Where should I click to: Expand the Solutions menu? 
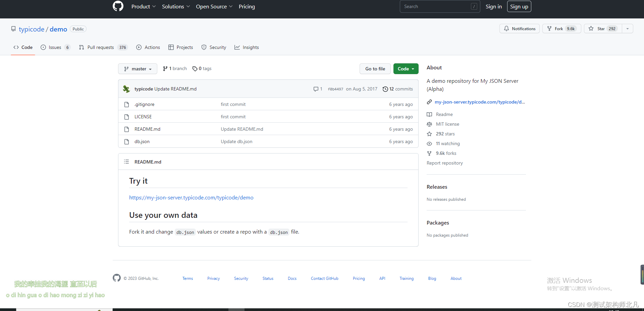176,6
